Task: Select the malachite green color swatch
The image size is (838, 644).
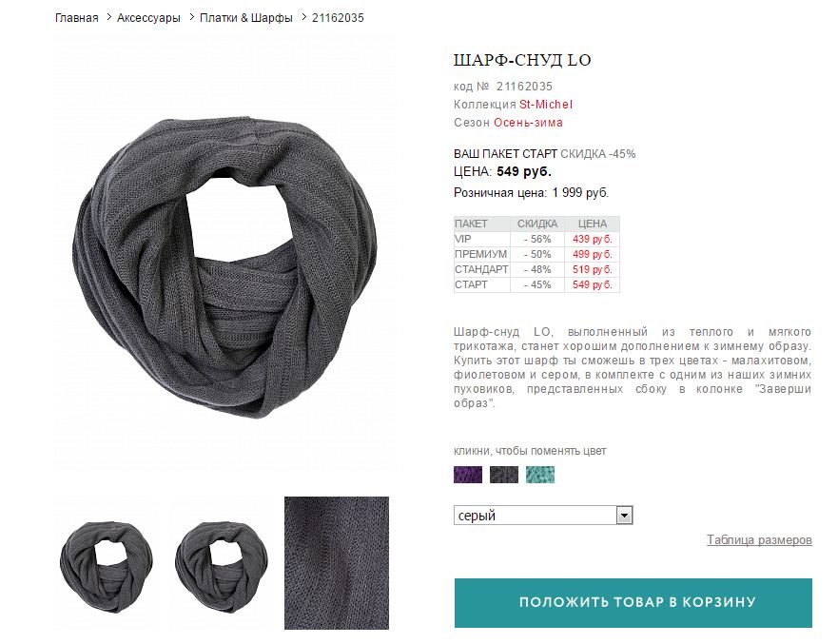Action: (x=540, y=475)
